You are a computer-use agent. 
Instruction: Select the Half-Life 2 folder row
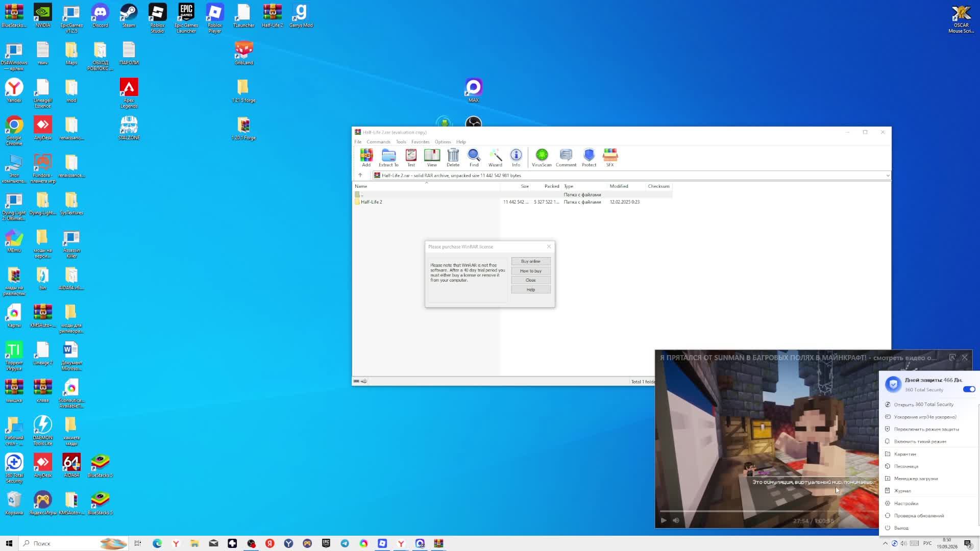(x=513, y=202)
